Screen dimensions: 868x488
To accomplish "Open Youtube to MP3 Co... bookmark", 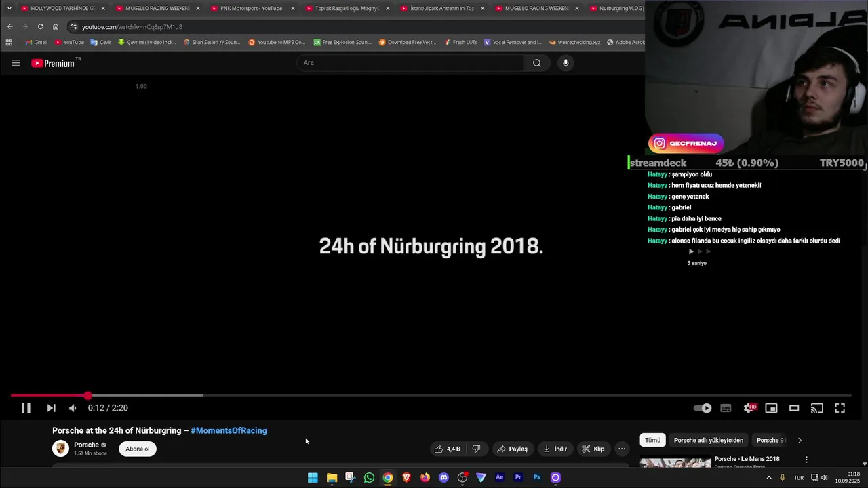I will click(277, 42).
